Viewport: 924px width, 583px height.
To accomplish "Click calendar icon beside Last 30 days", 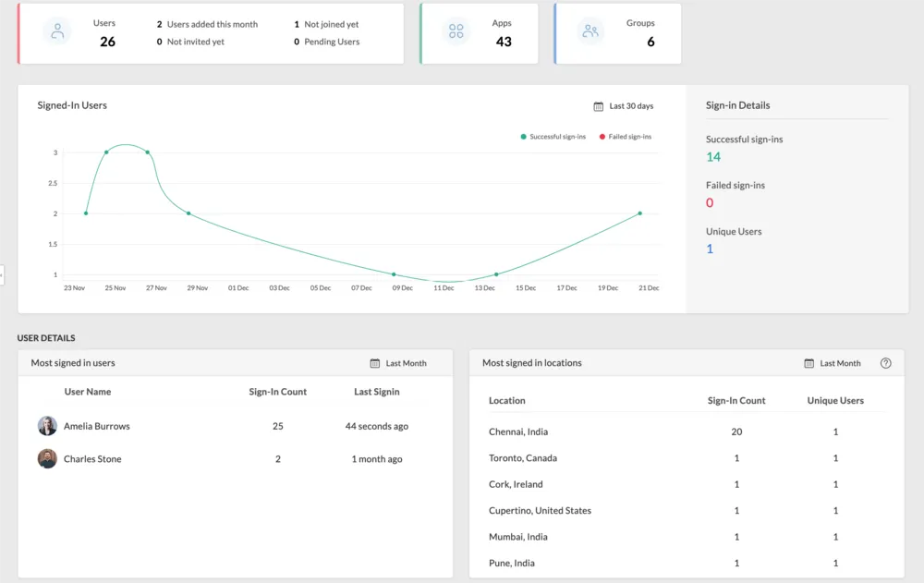I will point(599,106).
